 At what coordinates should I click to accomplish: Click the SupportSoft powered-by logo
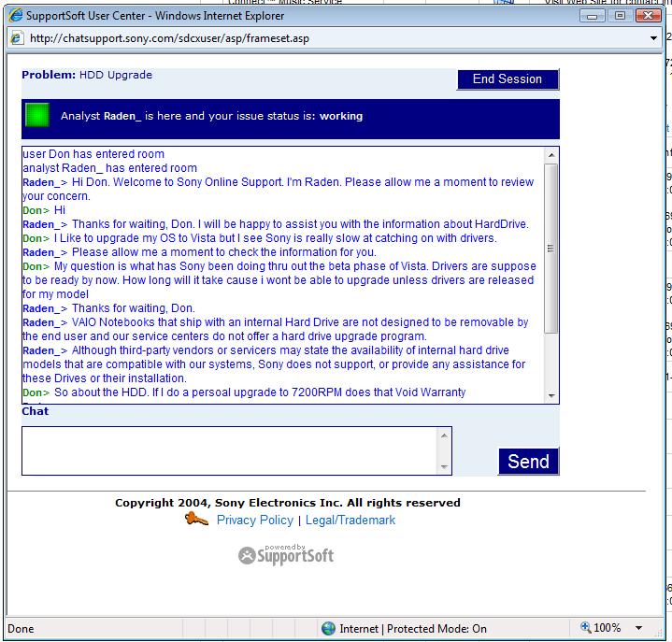pyautogui.click(x=286, y=554)
